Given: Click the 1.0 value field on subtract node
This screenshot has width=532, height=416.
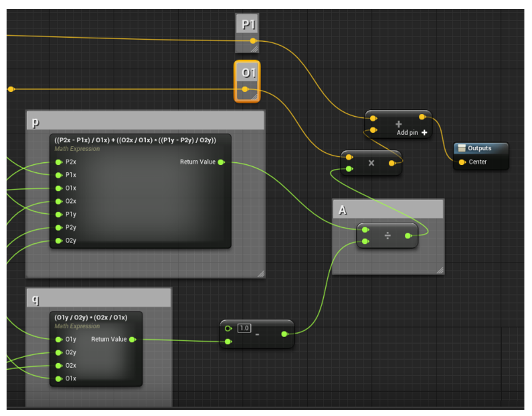Looking at the screenshot, I should pos(244,328).
